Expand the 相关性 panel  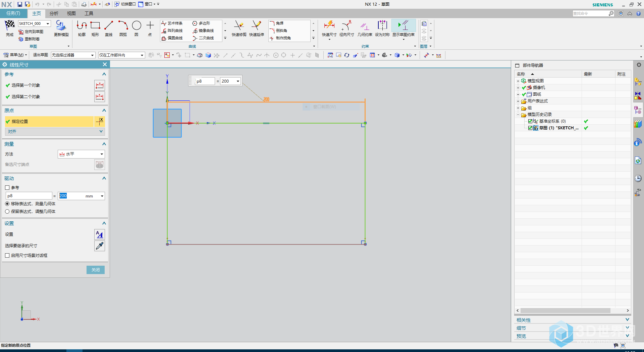click(x=627, y=320)
